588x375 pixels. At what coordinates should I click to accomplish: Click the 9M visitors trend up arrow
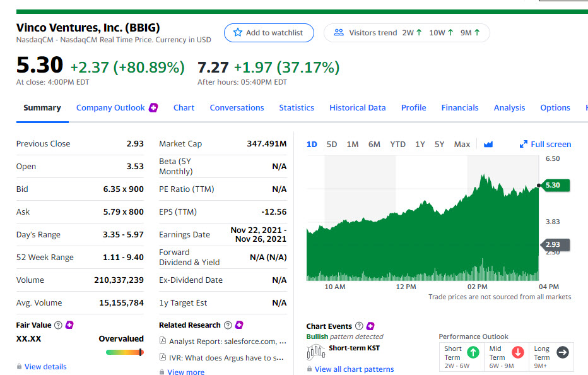pos(477,33)
